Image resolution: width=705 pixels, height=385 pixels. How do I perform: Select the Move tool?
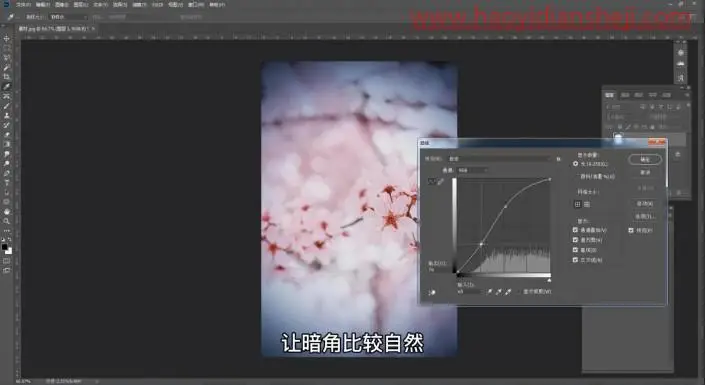tap(6, 38)
